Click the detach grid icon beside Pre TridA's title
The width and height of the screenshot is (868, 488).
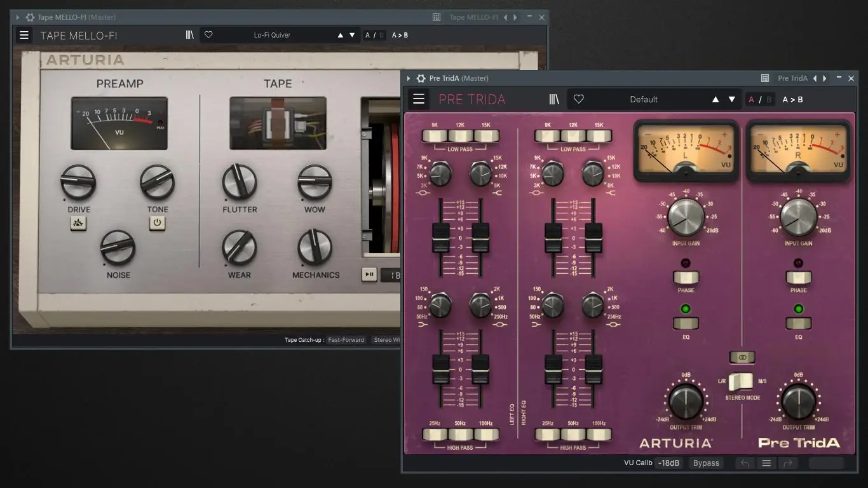764,78
